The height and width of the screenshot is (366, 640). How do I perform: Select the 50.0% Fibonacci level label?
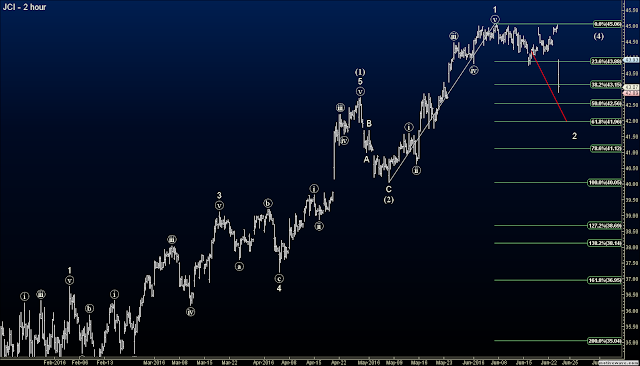pyautogui.click(x=606, y=104)
